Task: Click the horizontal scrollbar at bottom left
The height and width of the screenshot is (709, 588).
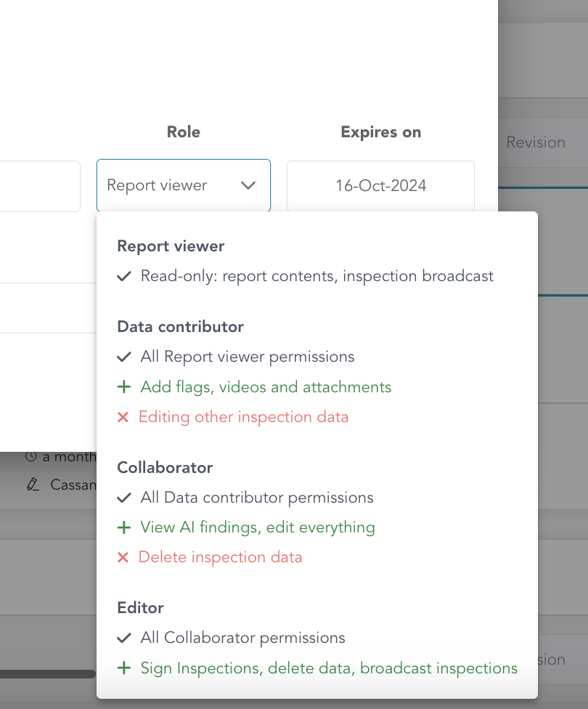Action: click(47, 674)
